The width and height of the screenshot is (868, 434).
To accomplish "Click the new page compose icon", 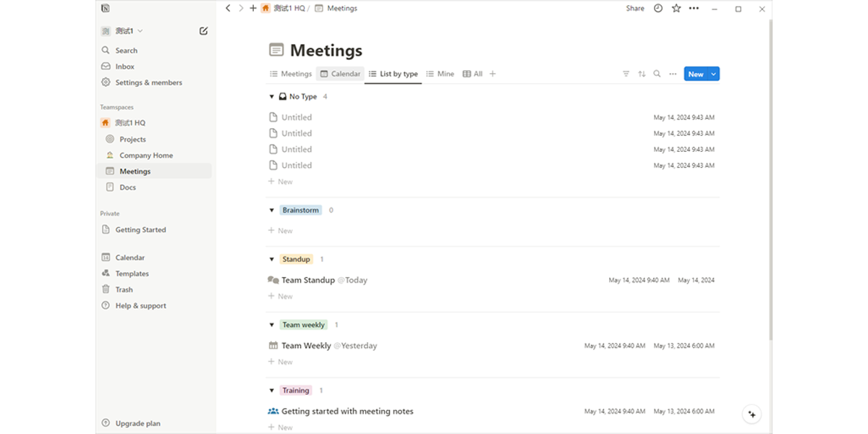I will [203, 31].
